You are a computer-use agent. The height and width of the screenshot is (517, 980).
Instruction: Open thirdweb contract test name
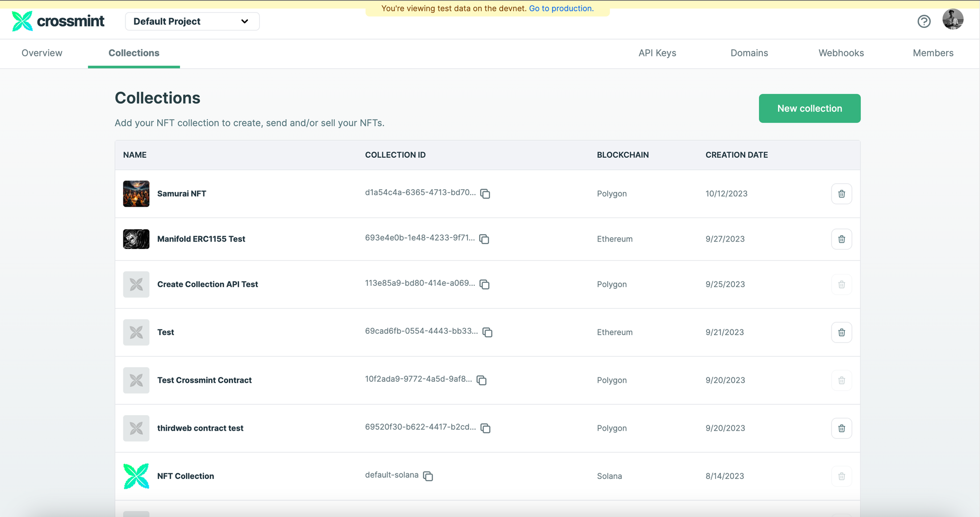200,428
